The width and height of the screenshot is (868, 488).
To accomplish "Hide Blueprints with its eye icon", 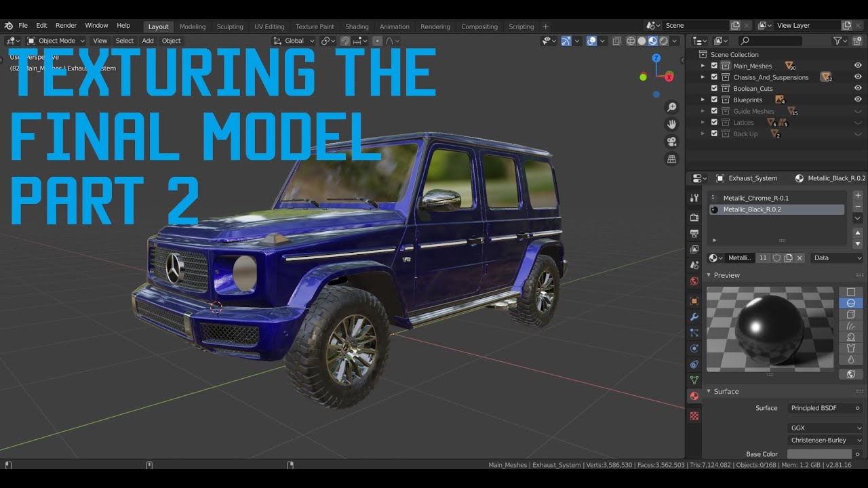I will coord(858,100).
